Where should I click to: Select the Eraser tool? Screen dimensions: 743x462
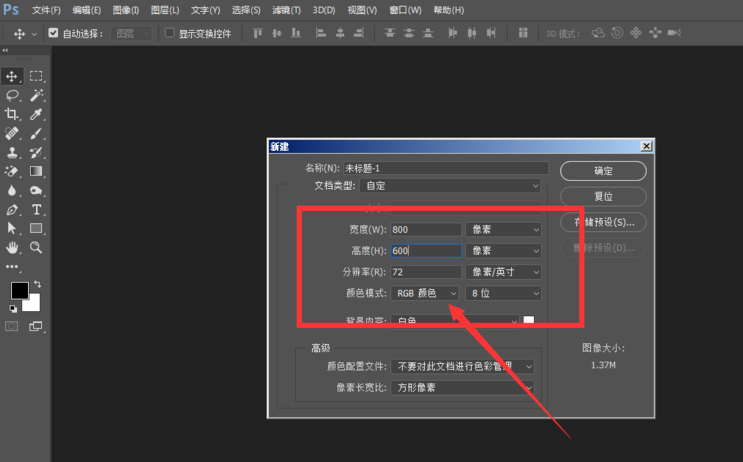(x=12, y=171)
